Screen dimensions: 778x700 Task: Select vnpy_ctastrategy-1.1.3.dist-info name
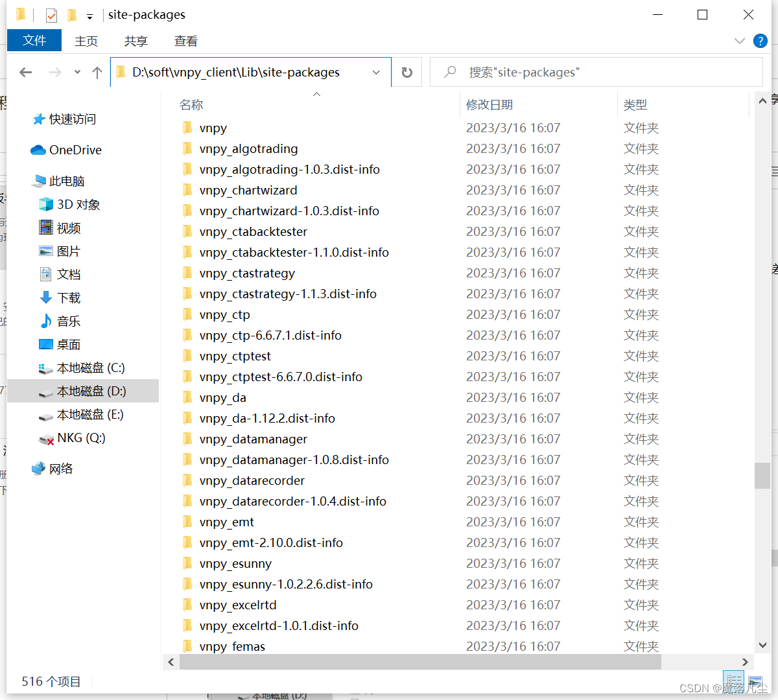288,294
